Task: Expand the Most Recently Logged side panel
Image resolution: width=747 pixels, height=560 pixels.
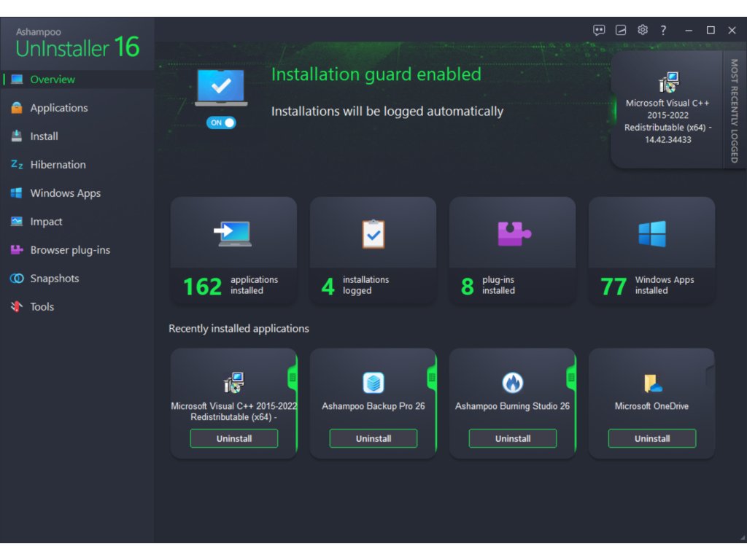Action: (734, 111)
